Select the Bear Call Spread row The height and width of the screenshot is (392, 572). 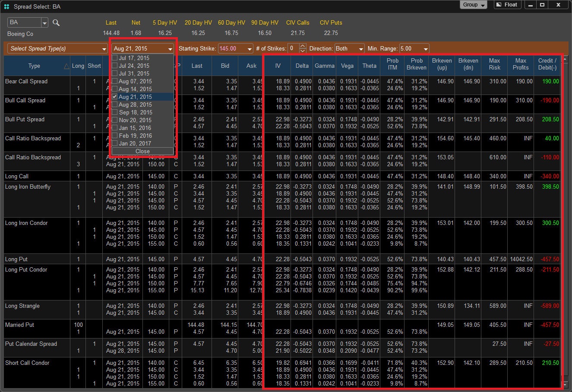pos(283,85)
